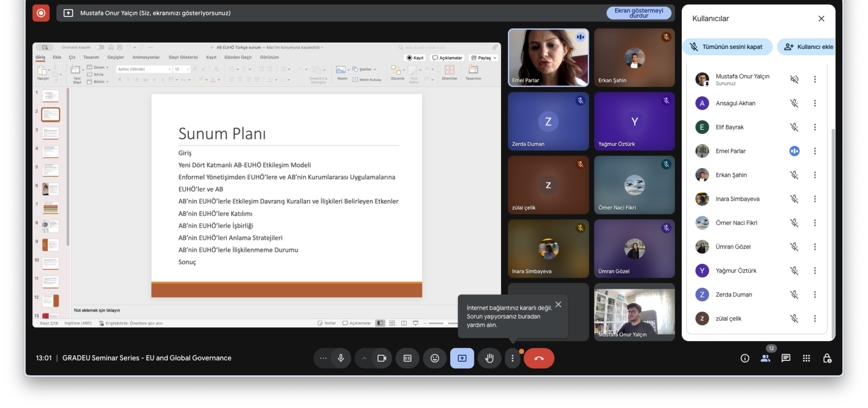This screenshot has width=868, height=408.
Task: Expand camera settings arrow
Action: coord(364,358)
